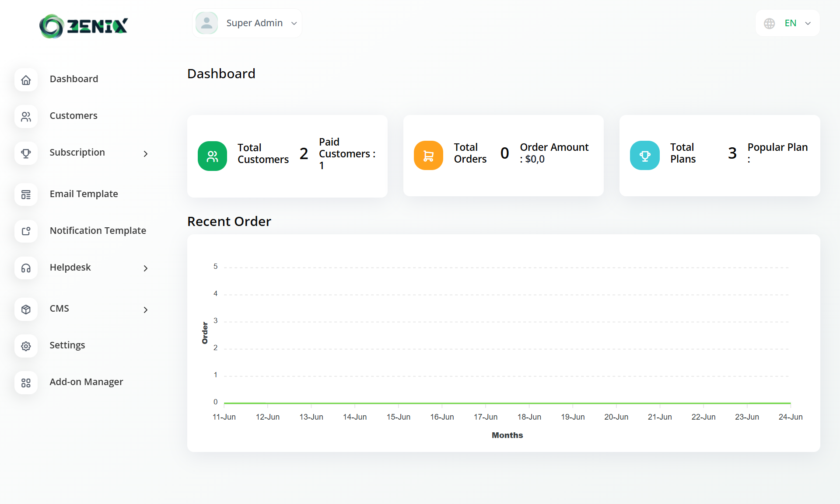840x504 pixels.
Task: Open the Add-on Manager menu item
Action: [86, 382]
